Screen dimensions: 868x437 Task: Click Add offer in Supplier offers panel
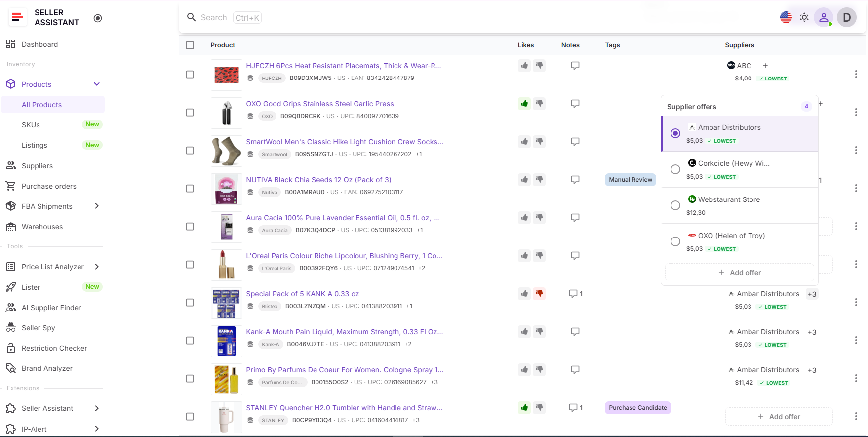coord(739,273)
